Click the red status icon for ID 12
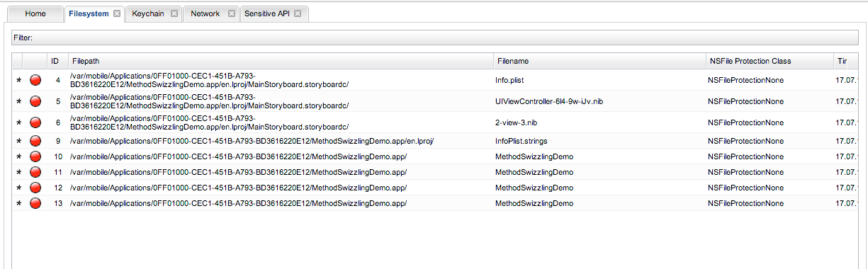This screenshot has height=269, width=868. tap(35, 188)
